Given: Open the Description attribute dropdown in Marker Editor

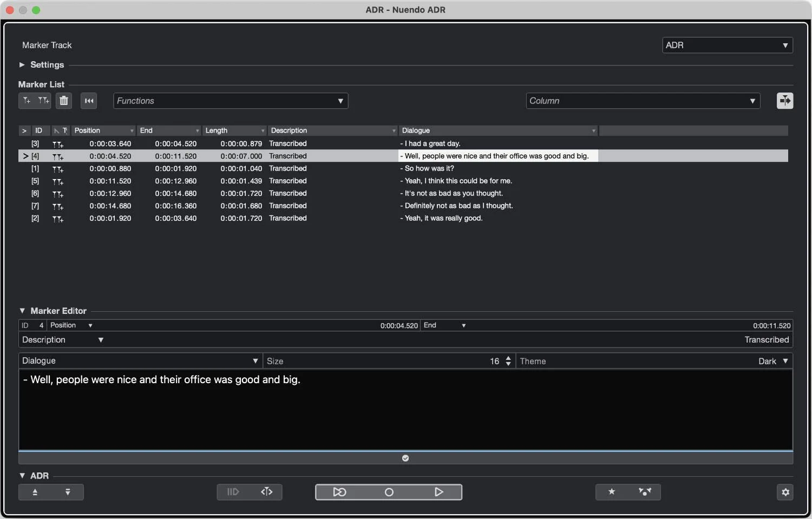Looking at the screenshot, I should (x=101, y=340).
